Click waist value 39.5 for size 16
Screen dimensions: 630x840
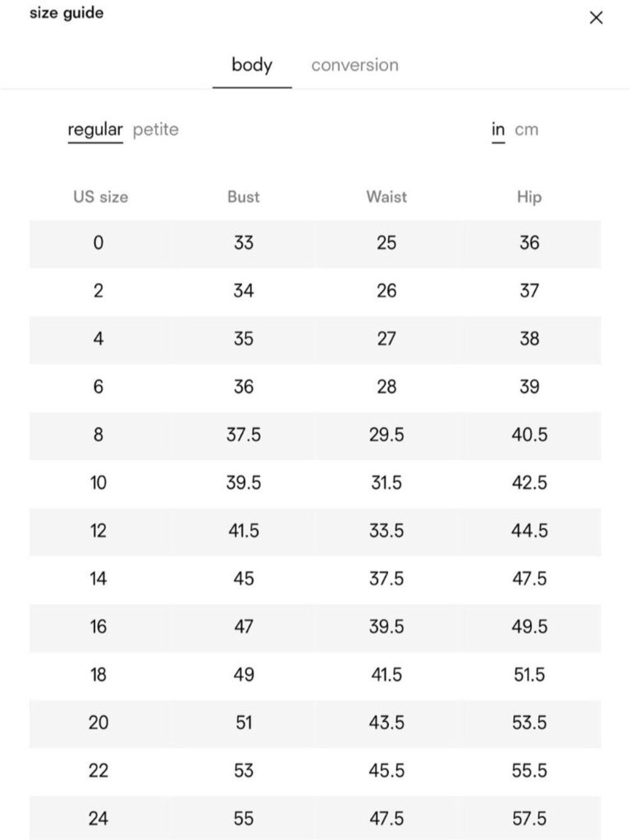coord(387,626)
